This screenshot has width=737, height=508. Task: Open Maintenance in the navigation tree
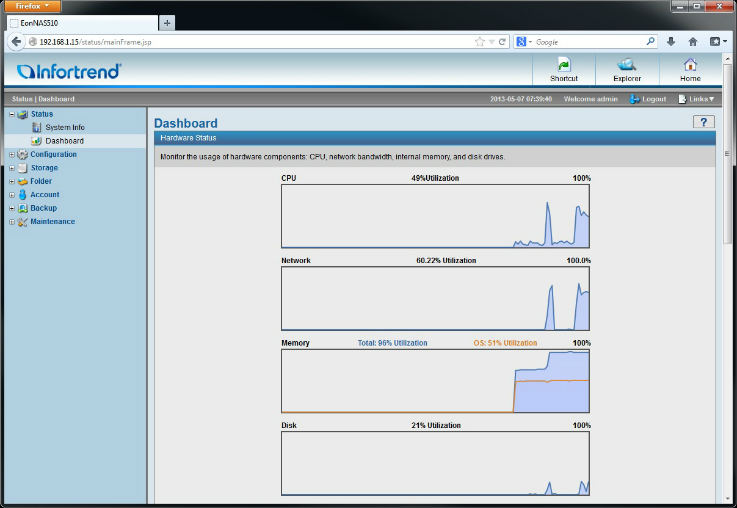pyautogui.click(x=53, y=222)
